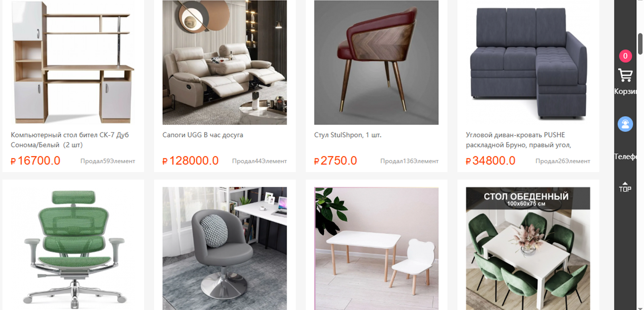This screenshot has width=644, height=310.
Task: Open the СТОЛ ОБЕДЕННЫЙ dining table image
Action: click(528, 248)
